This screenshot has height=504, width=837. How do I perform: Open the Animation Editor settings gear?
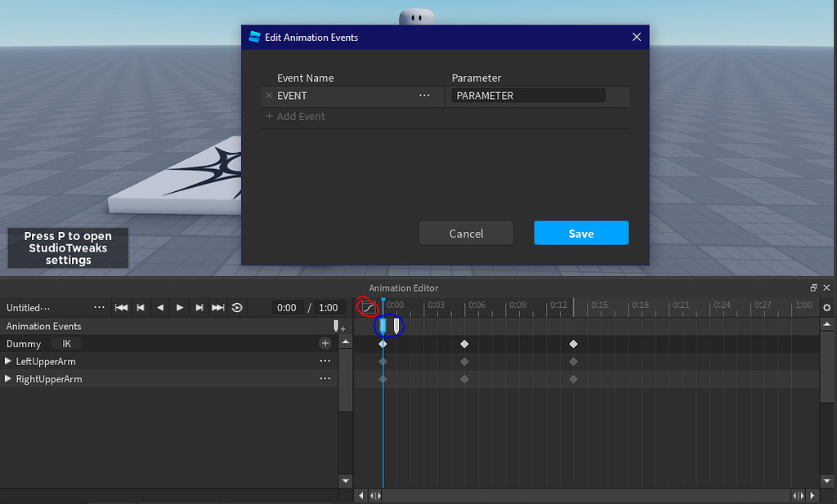[827, 308]
